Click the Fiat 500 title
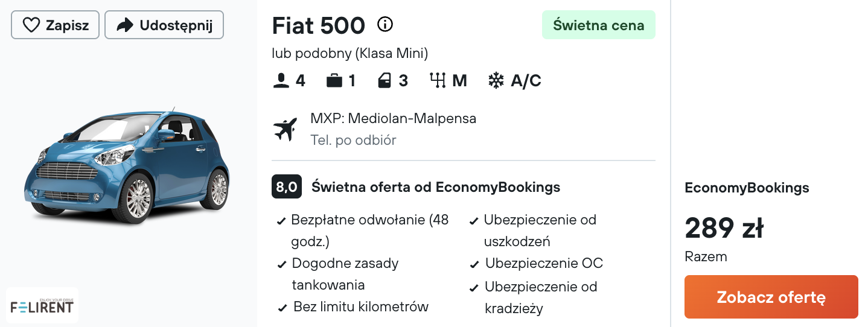 (x=319, y=25)
